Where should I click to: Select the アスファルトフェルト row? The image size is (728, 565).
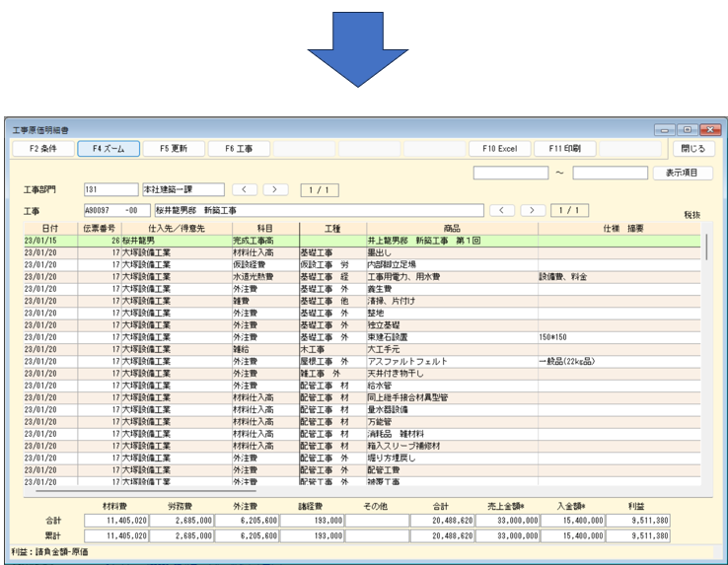click(x=362, y=361)
